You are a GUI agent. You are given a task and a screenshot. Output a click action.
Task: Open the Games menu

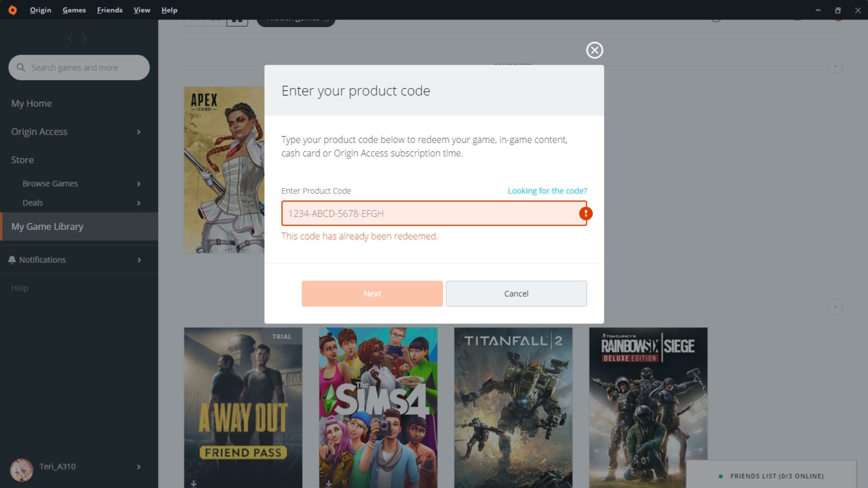74,10
